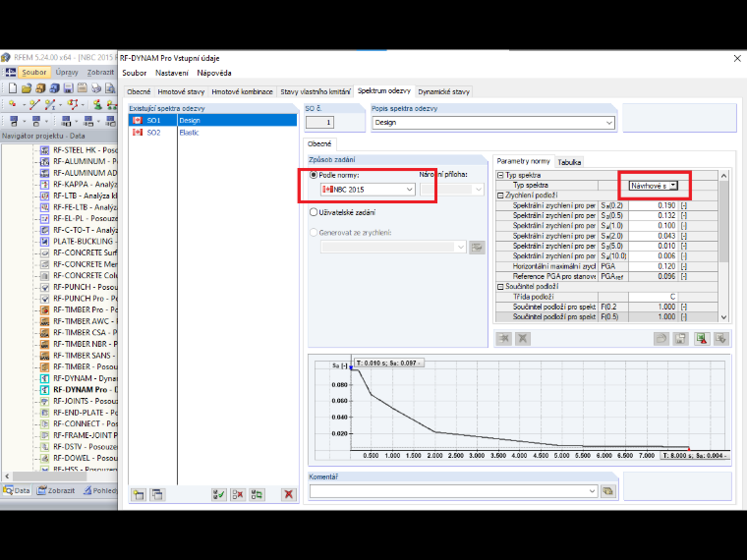The width and height of the screenshot is (747, 560).
Task: Click the SO number field showing 1
Action: pos(319,123)
